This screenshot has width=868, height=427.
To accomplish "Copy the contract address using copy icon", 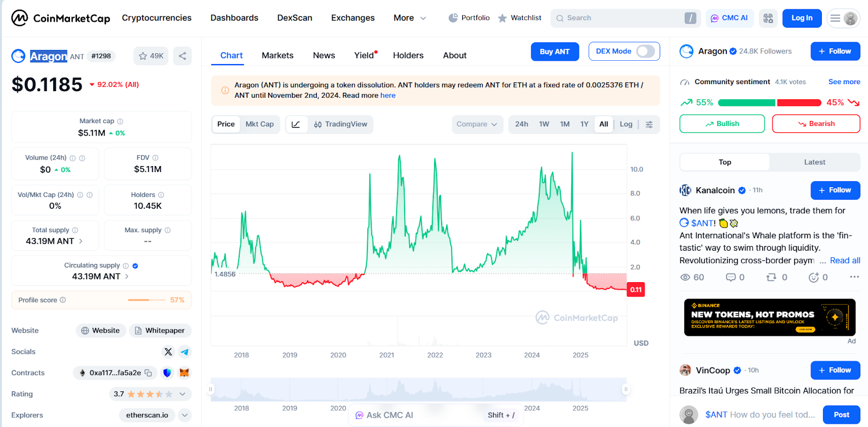I will click(x=149, y=373).
